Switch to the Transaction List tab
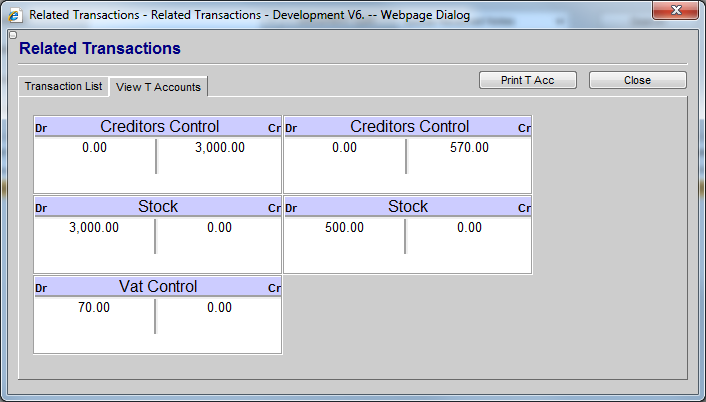This screenshot has width=706, height=402. point(64,87)
